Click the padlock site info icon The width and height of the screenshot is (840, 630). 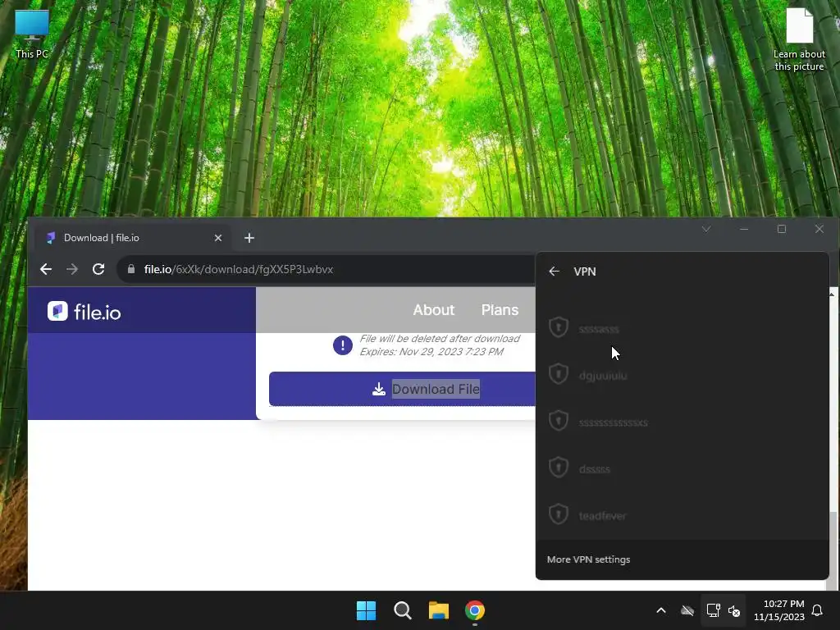point(130,269)
